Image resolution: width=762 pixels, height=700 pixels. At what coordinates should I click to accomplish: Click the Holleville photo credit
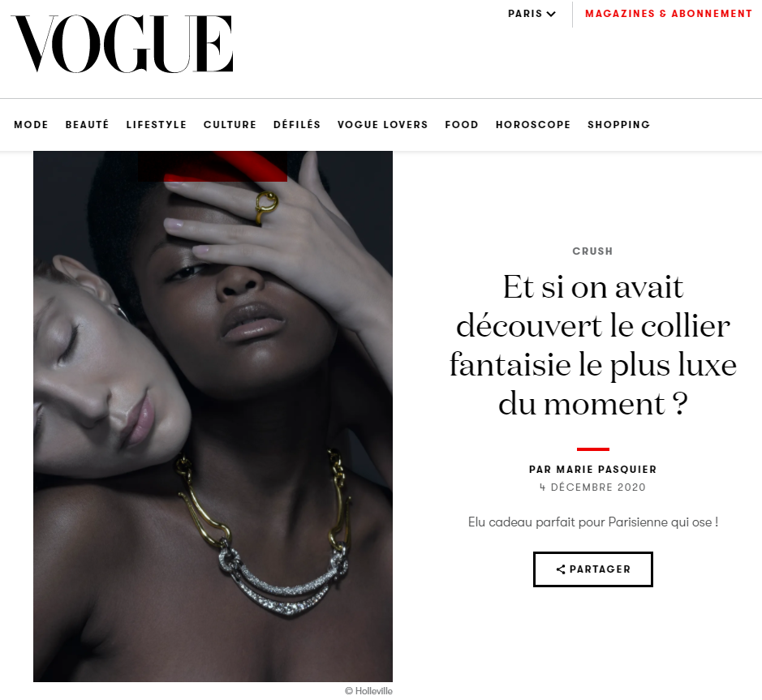(369, 691)
